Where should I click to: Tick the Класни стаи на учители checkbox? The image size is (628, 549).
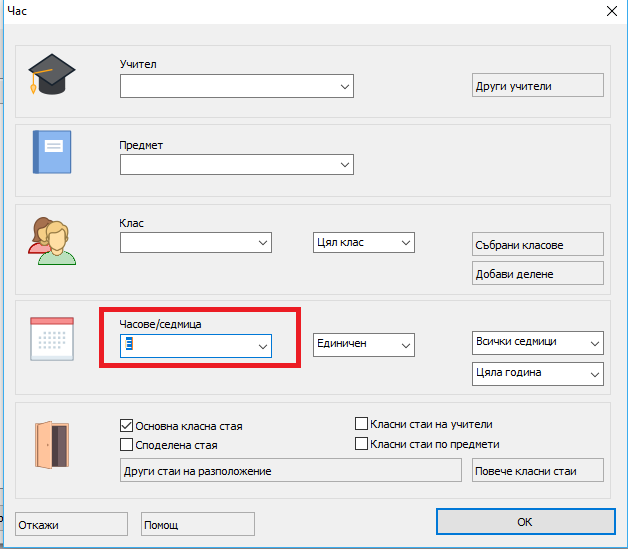362,424
